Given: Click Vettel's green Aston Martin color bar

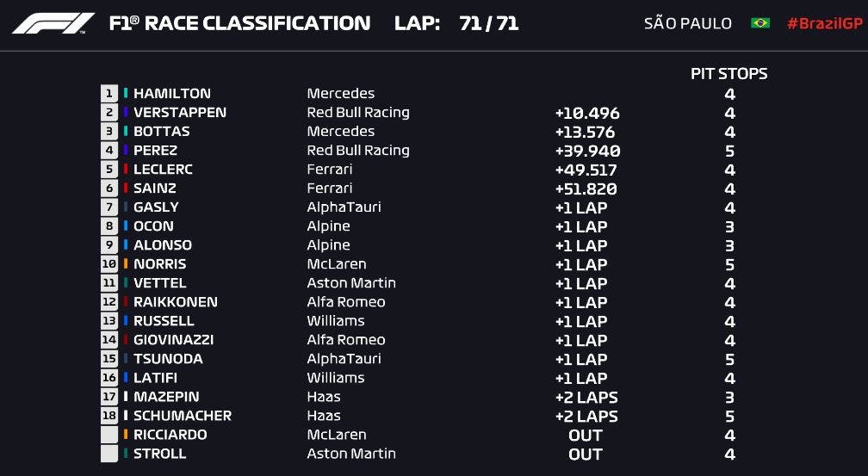Looking at the screenshot, I should point(126,283).
